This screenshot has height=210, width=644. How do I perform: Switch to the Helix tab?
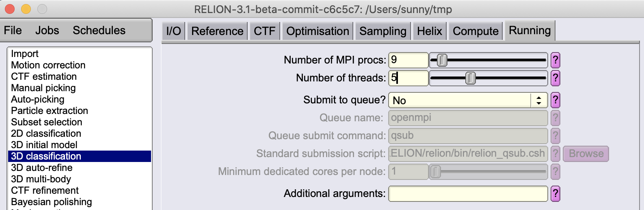430,31
